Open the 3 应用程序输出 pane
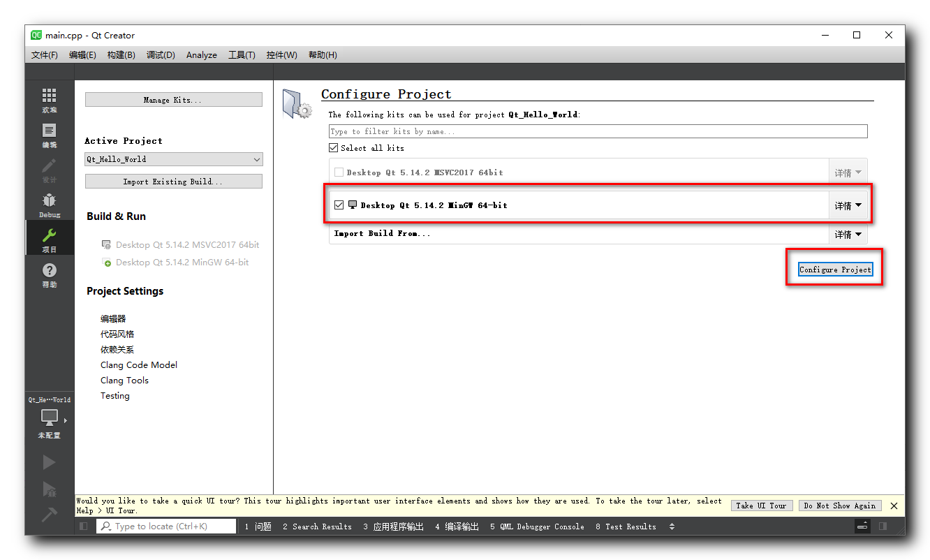 393,526
